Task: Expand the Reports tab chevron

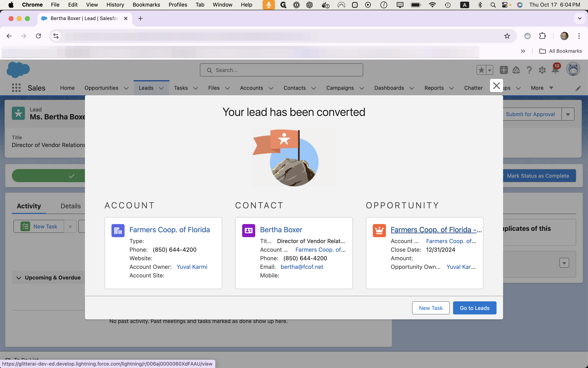Action: tap(452, 88)
